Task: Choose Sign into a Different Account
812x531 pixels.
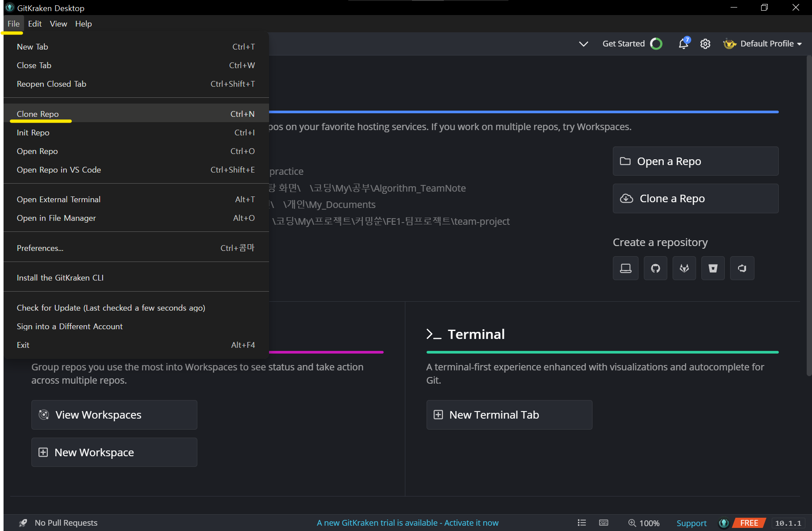Action: 136,326
